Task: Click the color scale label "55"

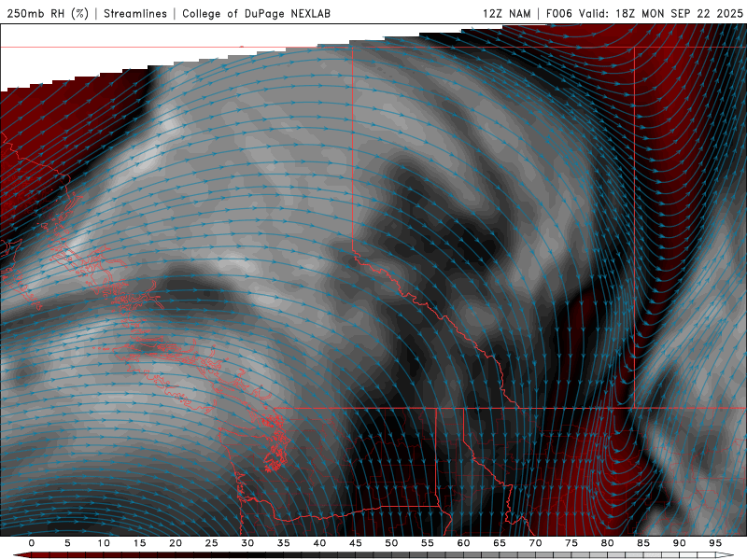Action: pyautogui.click(x=428, y=543)
